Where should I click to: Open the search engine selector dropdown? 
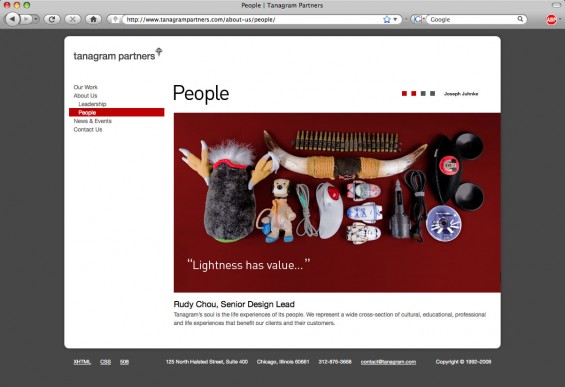pyautogui.click(x=419, y=19)
